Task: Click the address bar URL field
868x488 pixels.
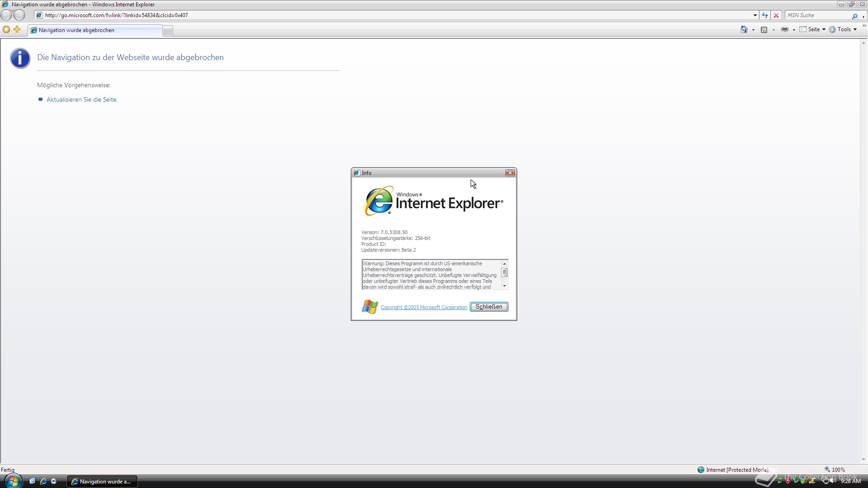Action: pyautogui.click(x=393, y=15)
